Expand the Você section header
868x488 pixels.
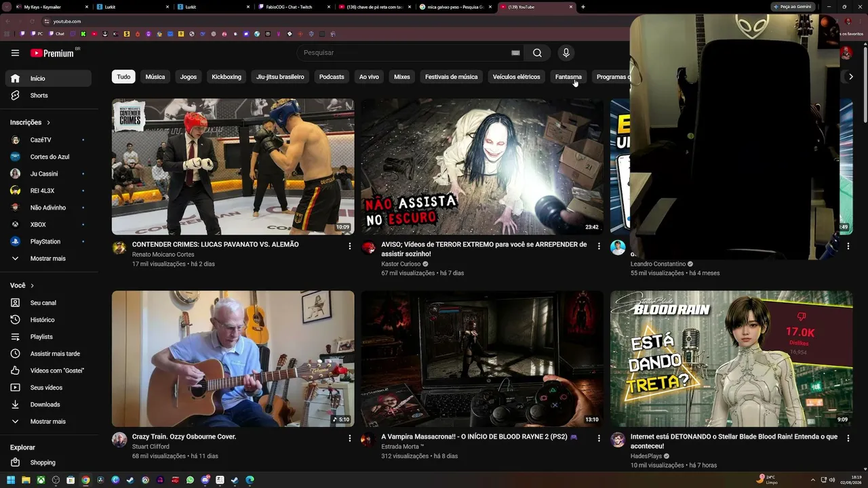22,285
